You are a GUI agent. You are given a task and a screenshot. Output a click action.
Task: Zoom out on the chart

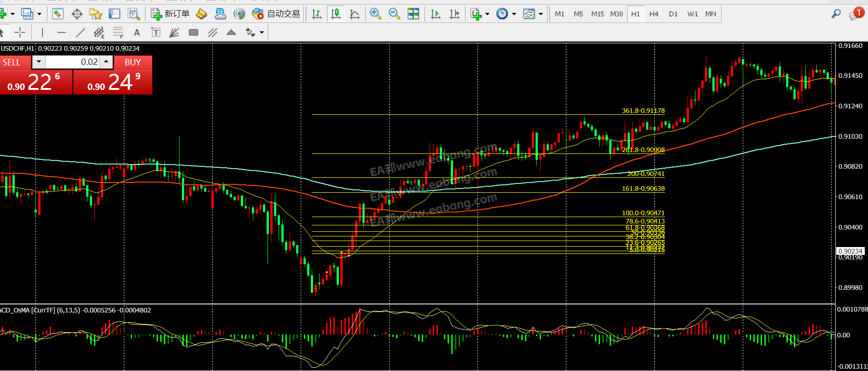pyautogui.click(x=394, y=14)
